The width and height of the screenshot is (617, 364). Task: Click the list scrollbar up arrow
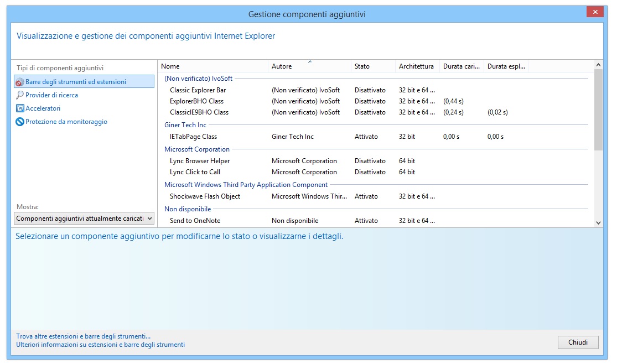click(598, 65)
